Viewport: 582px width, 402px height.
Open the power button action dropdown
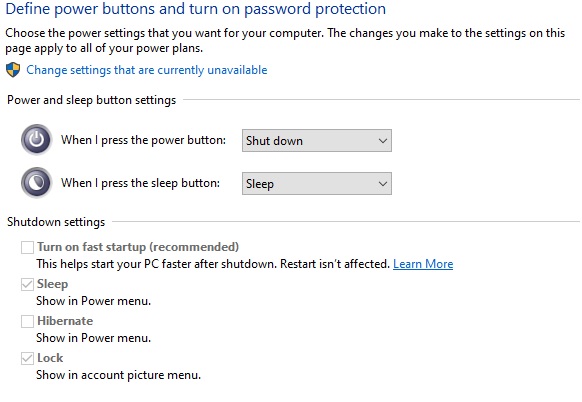[x=317, y=141]
